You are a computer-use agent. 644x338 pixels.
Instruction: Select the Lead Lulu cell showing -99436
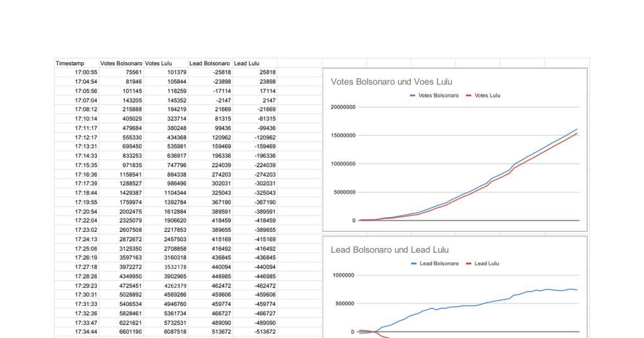pos(255,128)
